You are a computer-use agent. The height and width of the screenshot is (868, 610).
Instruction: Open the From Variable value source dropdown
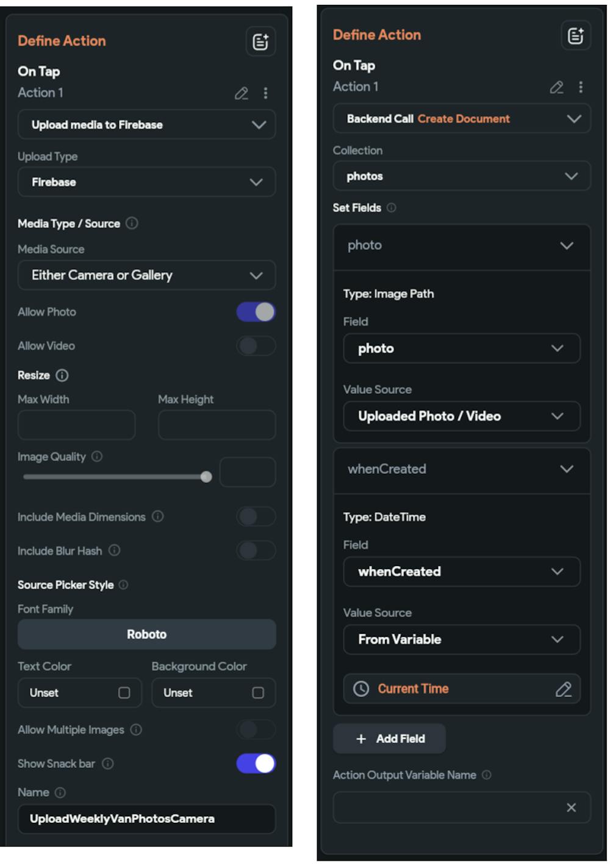pyautogui.click(x=462, y=639)
